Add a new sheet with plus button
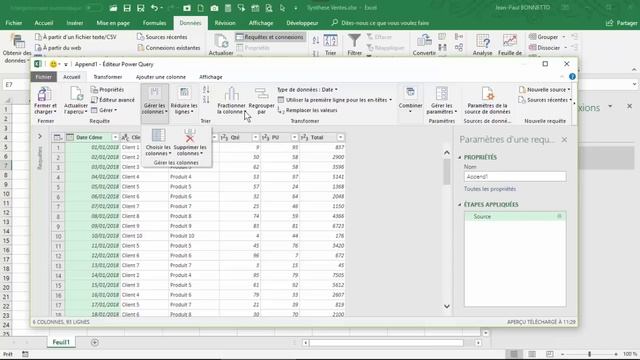 pos(95,342)
